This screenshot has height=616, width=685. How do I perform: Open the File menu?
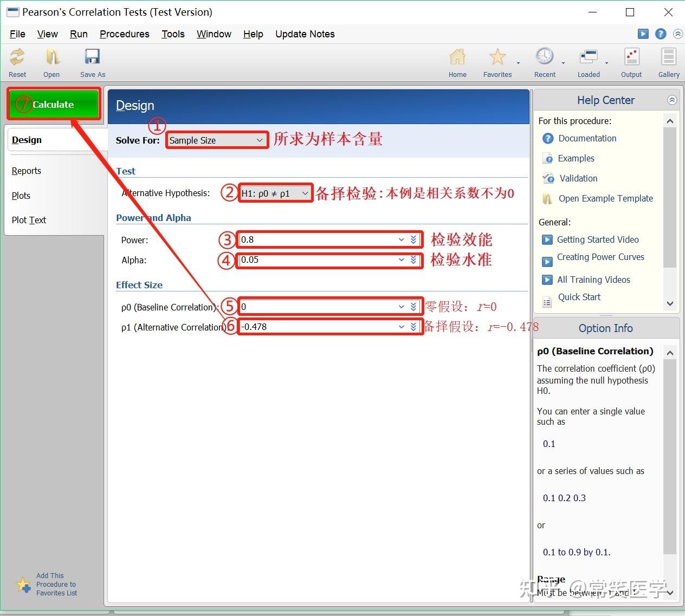click(x=17, y=34)
